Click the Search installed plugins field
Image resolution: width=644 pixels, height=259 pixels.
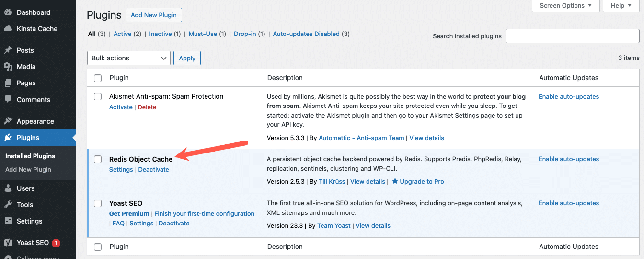pyautogui.click(x=573, y=36)
